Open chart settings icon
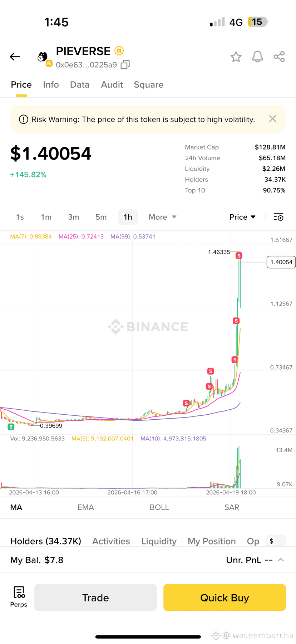This screenshot has width=296, height=644. tap(278, 217)
